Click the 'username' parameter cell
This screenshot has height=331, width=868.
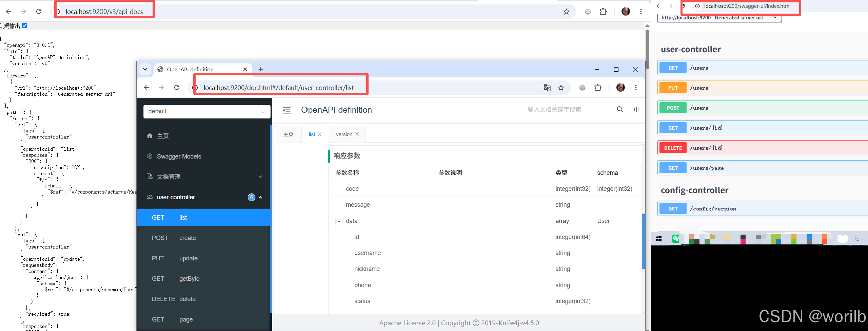click(368, 253)
